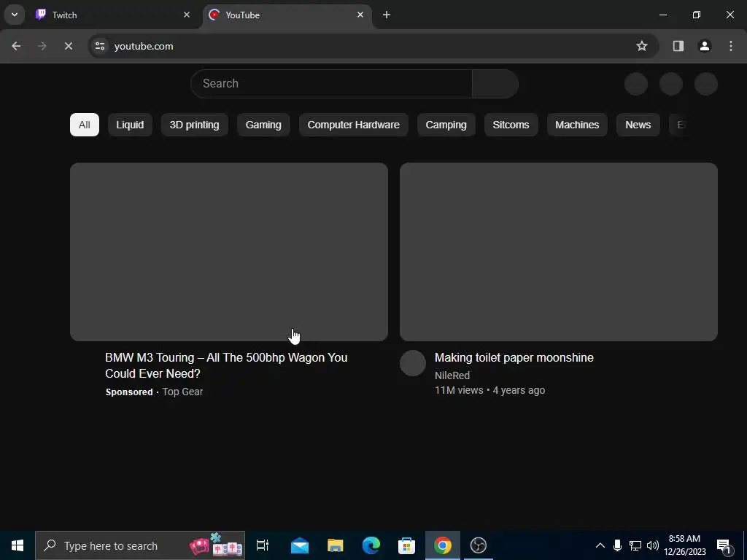This screenshot has width=747, height=560.
Task: Open Chrome three-dot menu
Action: click(x=731, y=46)
